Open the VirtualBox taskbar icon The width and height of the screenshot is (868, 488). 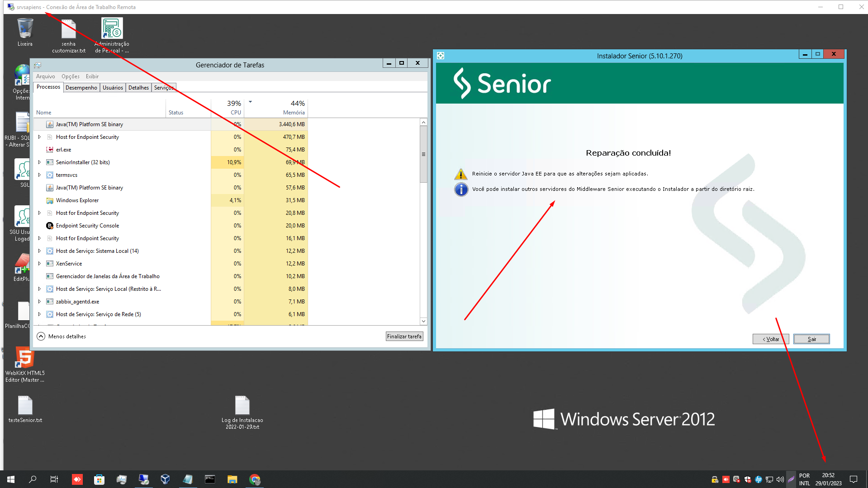[x=165, y=479]
